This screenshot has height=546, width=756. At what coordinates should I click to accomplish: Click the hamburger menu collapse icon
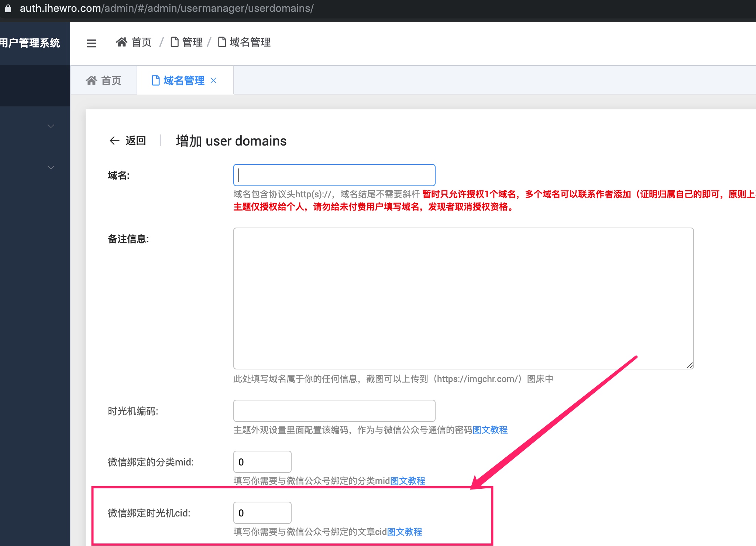(91, 43)
